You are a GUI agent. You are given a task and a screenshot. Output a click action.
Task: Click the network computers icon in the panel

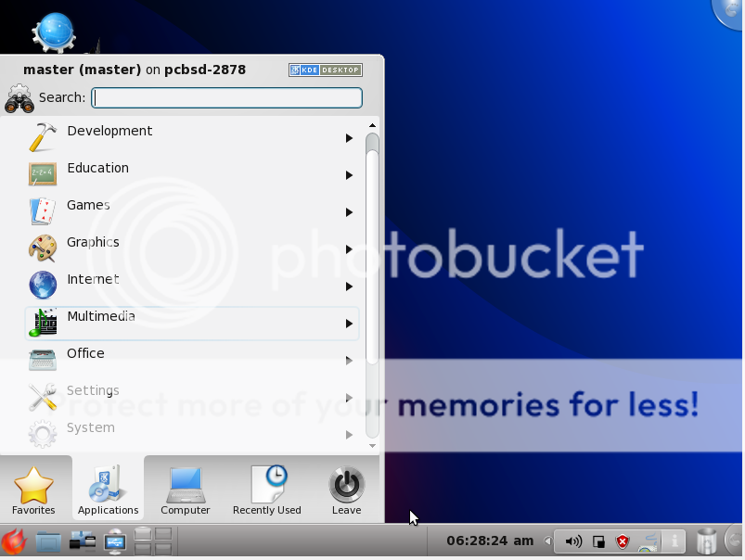(83, 541)
